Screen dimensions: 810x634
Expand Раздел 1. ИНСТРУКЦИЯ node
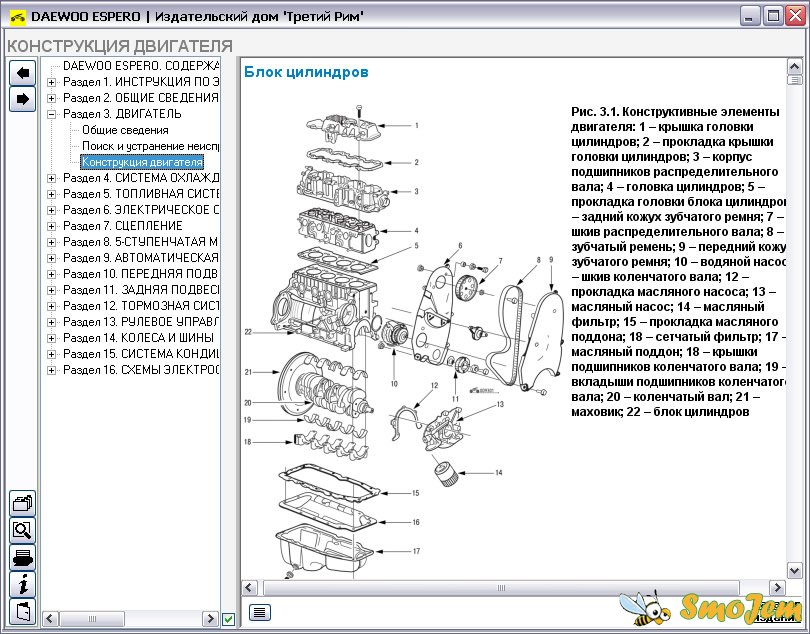click(51, 82)
